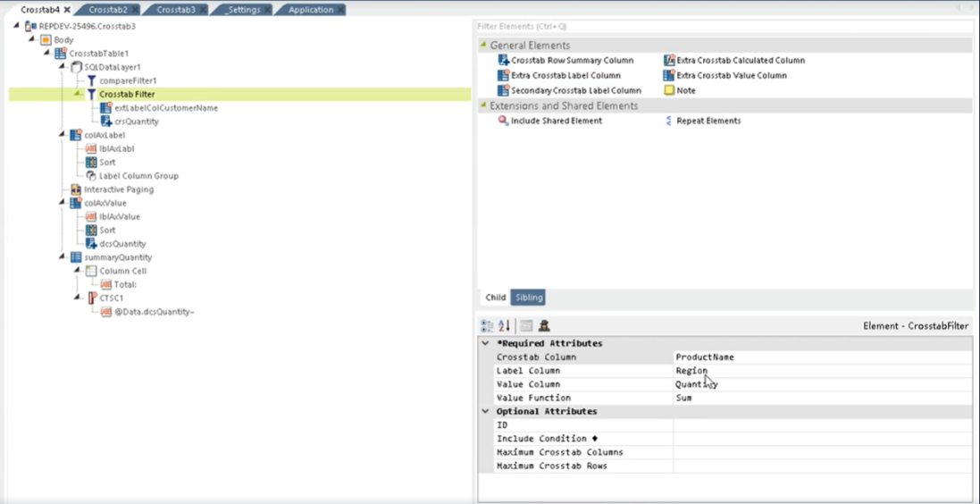Edit the Label Column value Region
Image resolution: width=980 pixels, height=504 pixels.
[x=823, y=371]
